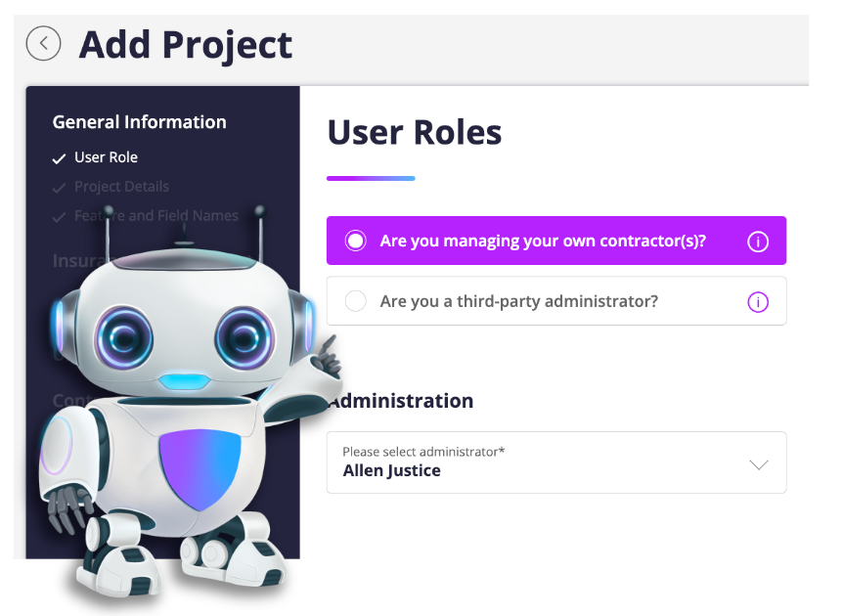Expand the General Information sidebar section
843x616 pixels.
tap(139, 122)
